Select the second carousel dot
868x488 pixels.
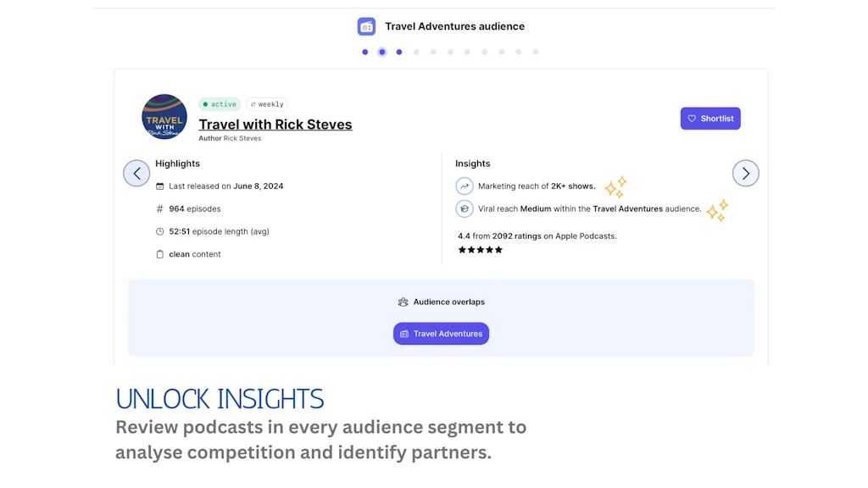point(382,52)
